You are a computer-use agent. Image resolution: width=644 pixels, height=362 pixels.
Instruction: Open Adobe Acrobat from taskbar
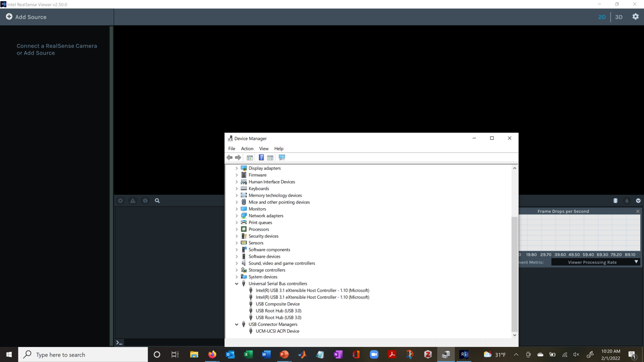click(x=392, y=354)
